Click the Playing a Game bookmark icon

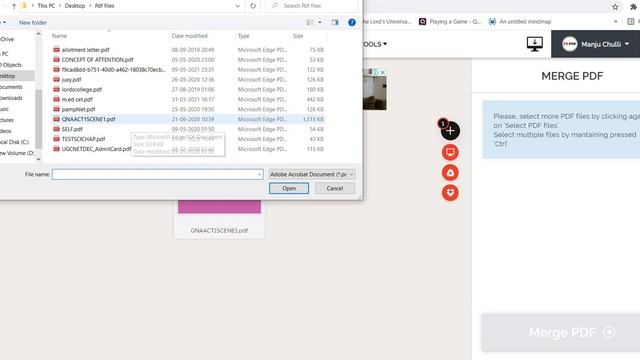422,22
